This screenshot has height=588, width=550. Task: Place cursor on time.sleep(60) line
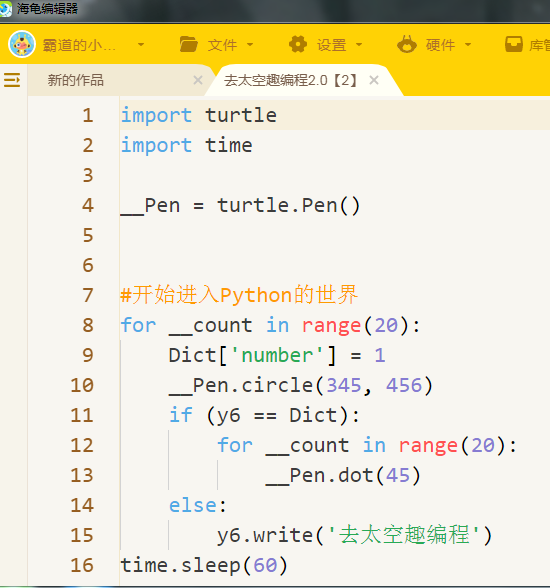204,565
